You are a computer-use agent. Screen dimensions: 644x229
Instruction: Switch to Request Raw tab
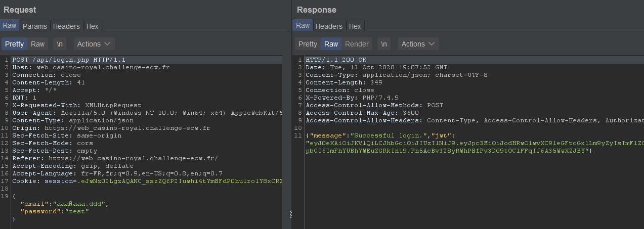pyautogui.click(x=9, y=25)
